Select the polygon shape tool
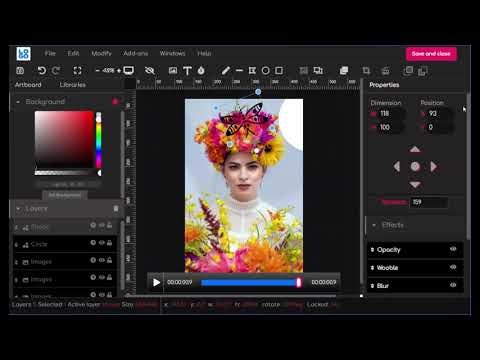 tap(252, 70)
